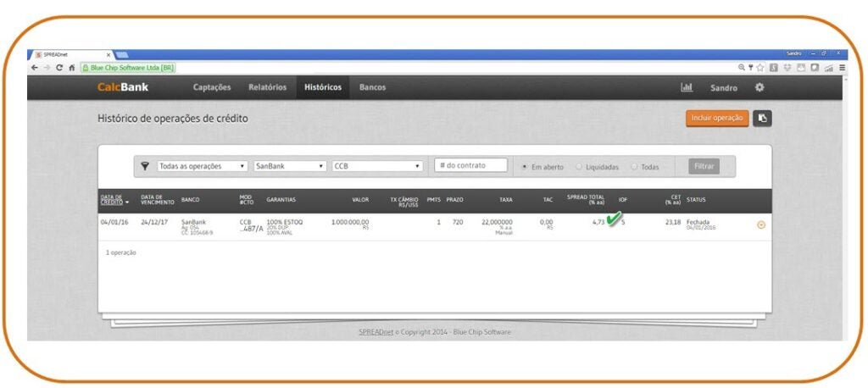
Task: Select the Em aberto radio option
Action: pyautogui.click(x=526, y=167)
